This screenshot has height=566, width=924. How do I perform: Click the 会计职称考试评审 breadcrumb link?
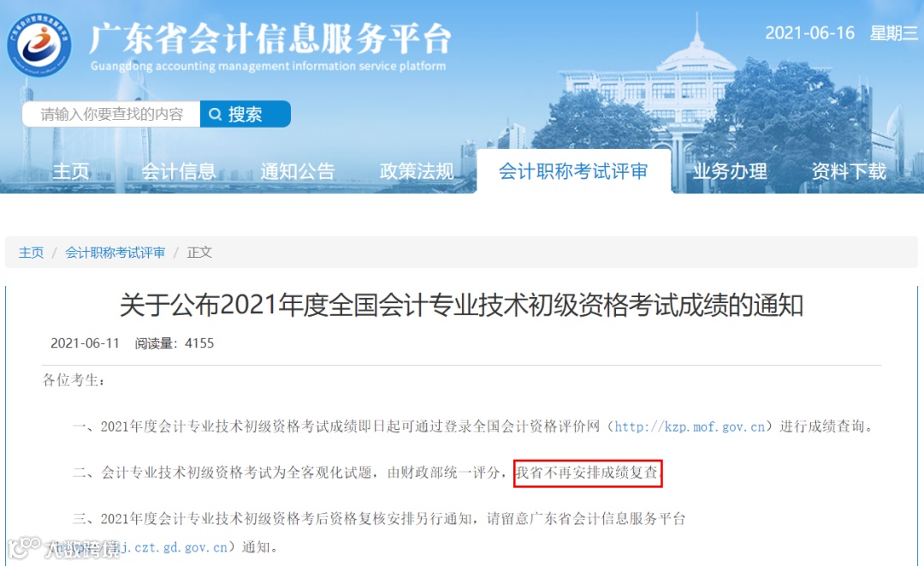coord(115,253)
